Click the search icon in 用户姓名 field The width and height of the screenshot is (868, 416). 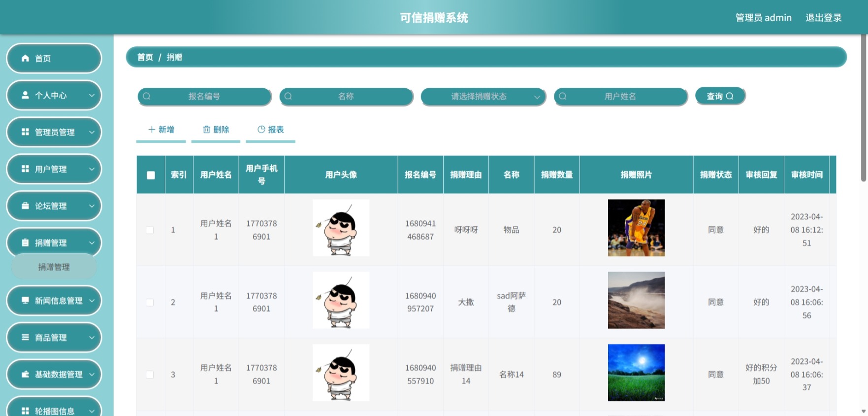tap(563, 96)
